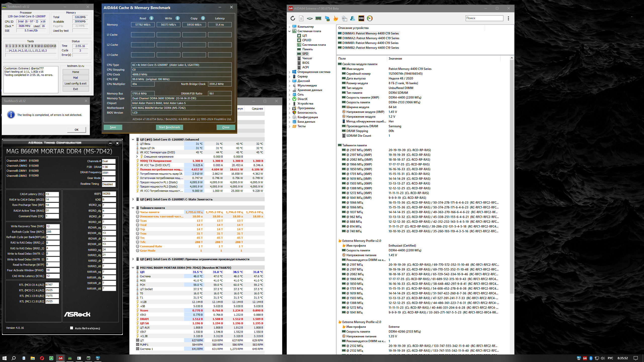Enable the Auto Refresh(sec) checkbox
The width and height of the screenshot is (644, 362).
click(x=72, y=328)
